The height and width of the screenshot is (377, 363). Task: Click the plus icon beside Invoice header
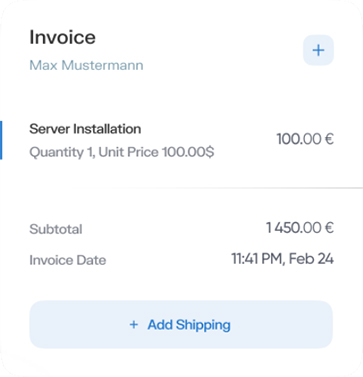pyautogui.click(x=318, y=50)
